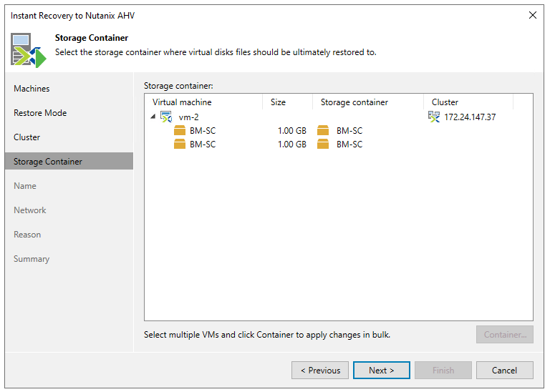Go to the Restore Mode step
The height and width of the screenshot is (392, 550).
coord(40,113)
